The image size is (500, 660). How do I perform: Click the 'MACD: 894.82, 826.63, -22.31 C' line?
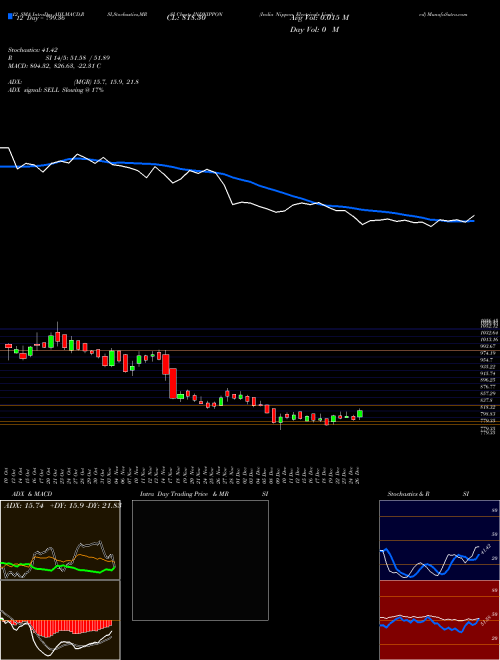(x=54, y=66)
